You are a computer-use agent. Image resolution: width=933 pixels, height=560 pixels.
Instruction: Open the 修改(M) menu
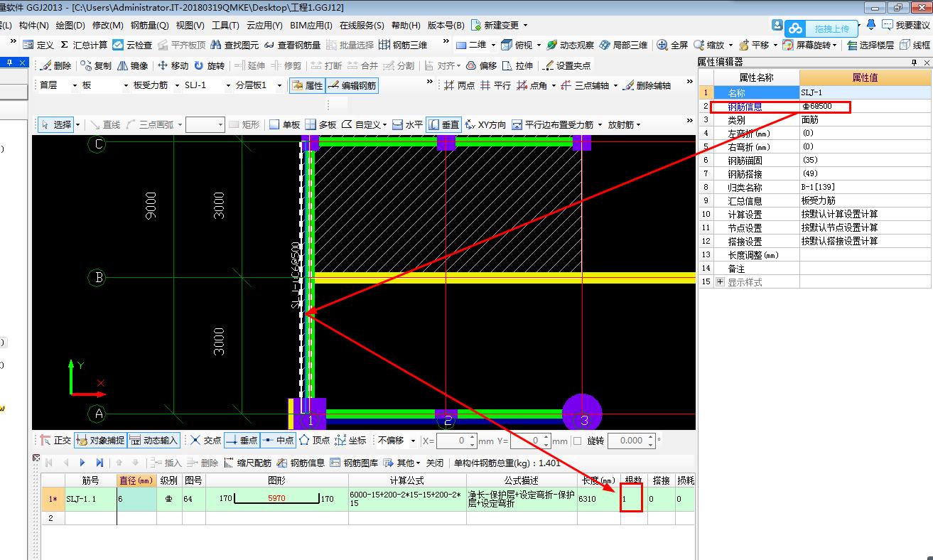107,26
